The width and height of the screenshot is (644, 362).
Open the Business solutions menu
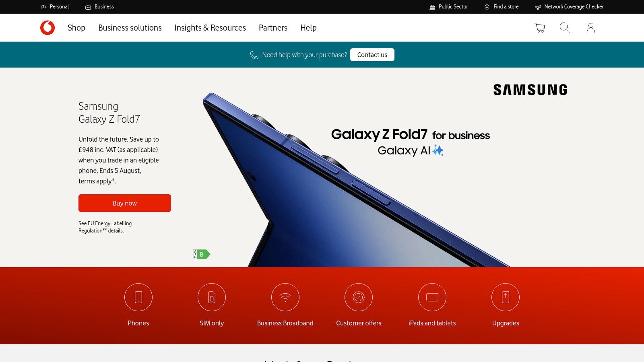click(x=130, y=28)
